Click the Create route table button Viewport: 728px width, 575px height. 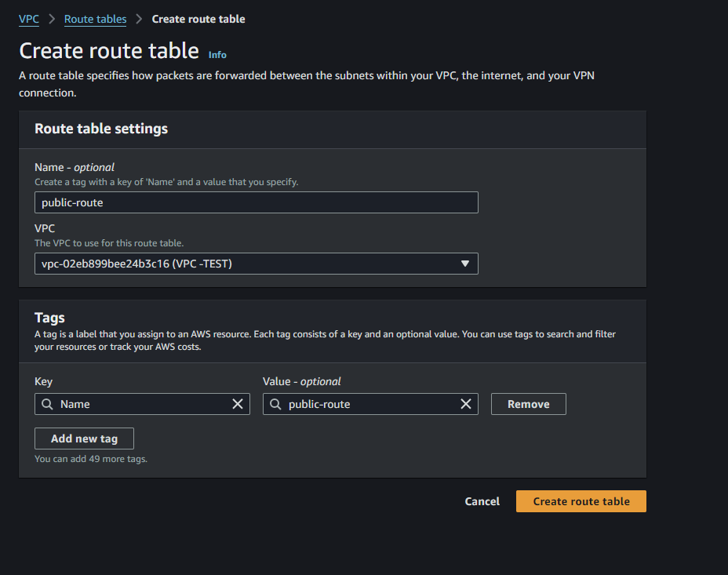click(x=581, y=501)
